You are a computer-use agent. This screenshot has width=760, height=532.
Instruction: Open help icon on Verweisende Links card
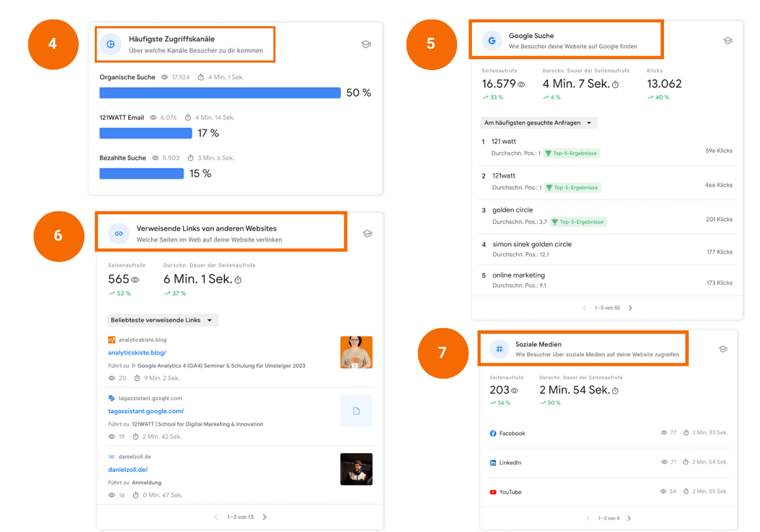tap(367, 233)
